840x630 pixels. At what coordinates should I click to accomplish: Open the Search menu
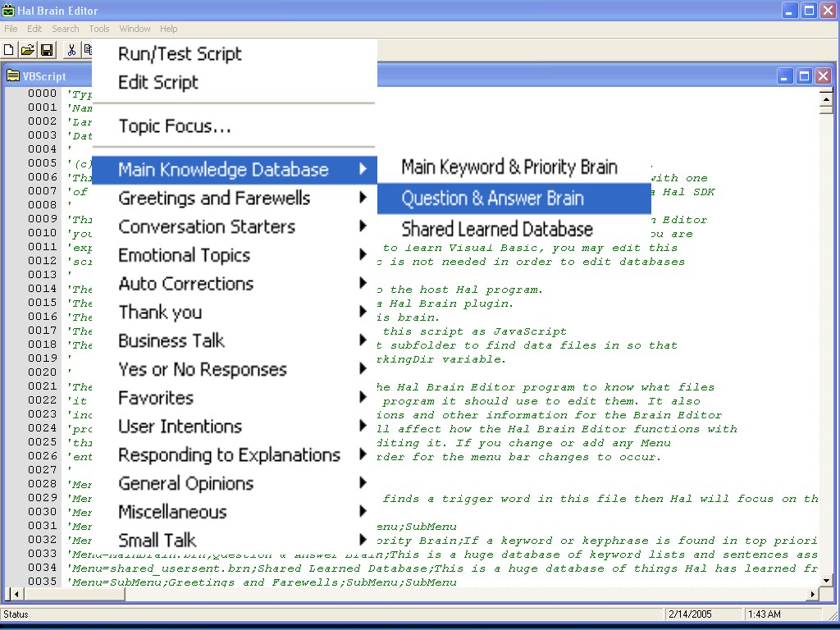pyautogui.click(x=66, y=29)
